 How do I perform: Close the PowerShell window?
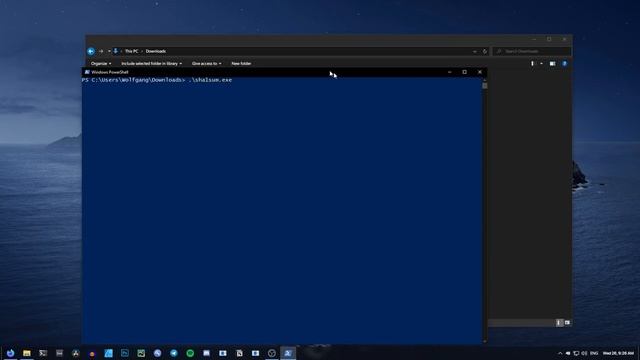(480, 72)
